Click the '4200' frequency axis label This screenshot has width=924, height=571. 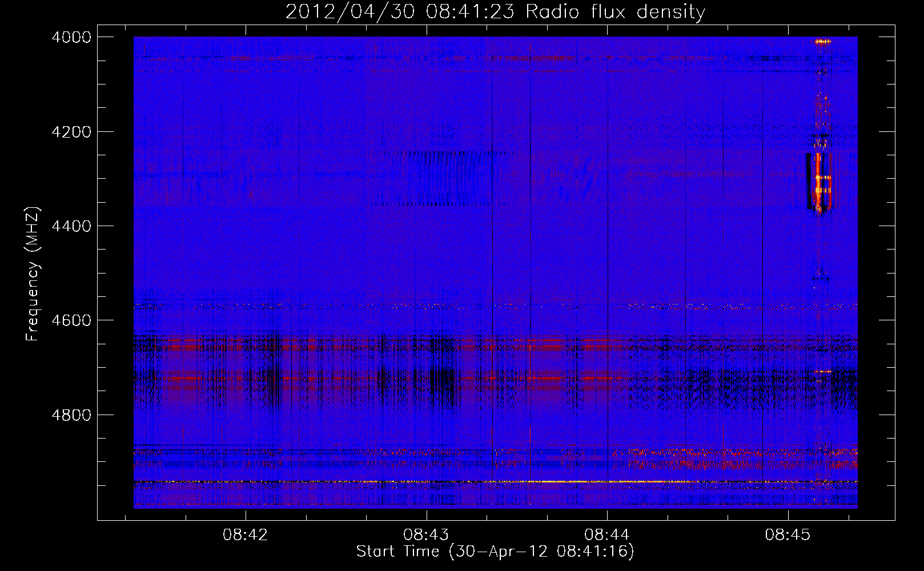click(71, 132)
